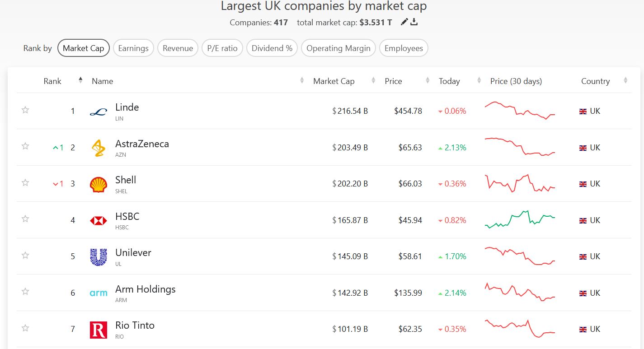Toggle favorite star for HSBC

[25, 219]
